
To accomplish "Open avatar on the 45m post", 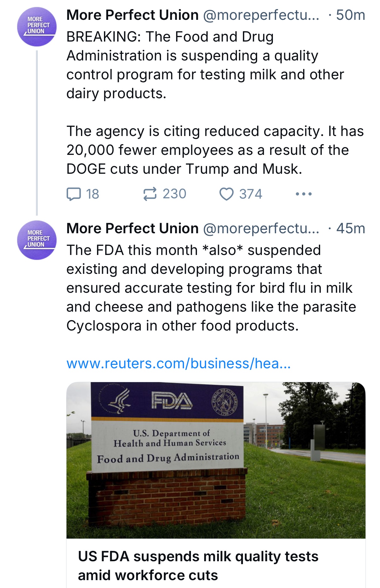I will 37,240.
